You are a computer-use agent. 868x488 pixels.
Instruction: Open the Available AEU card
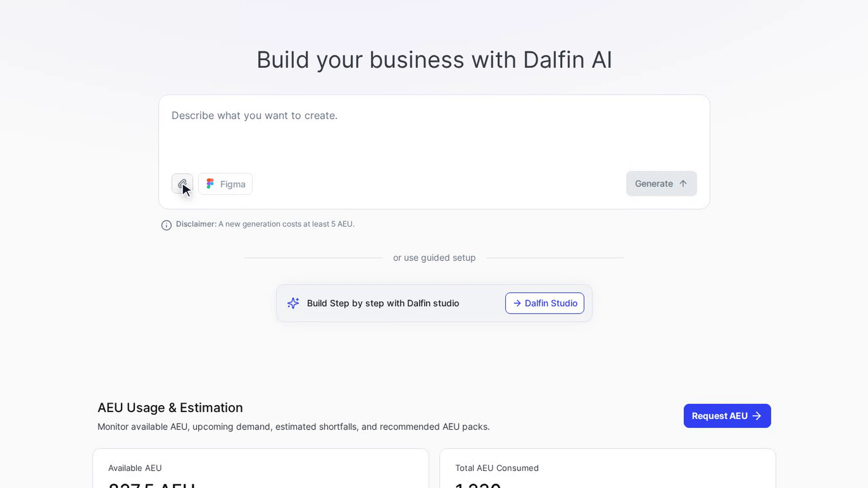pyautogui.click(x=261, y=468)
